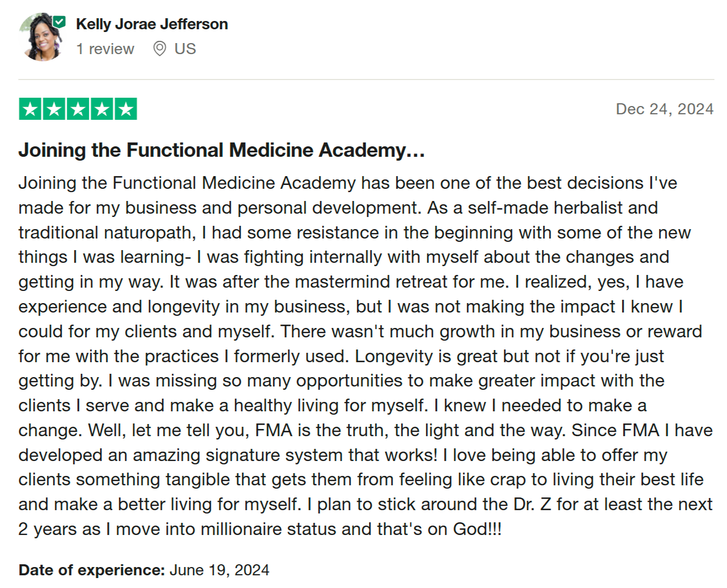Viewport: 727px width, 588px height.
Task: Click the fifth green rating star
Action: click(125, 109)
